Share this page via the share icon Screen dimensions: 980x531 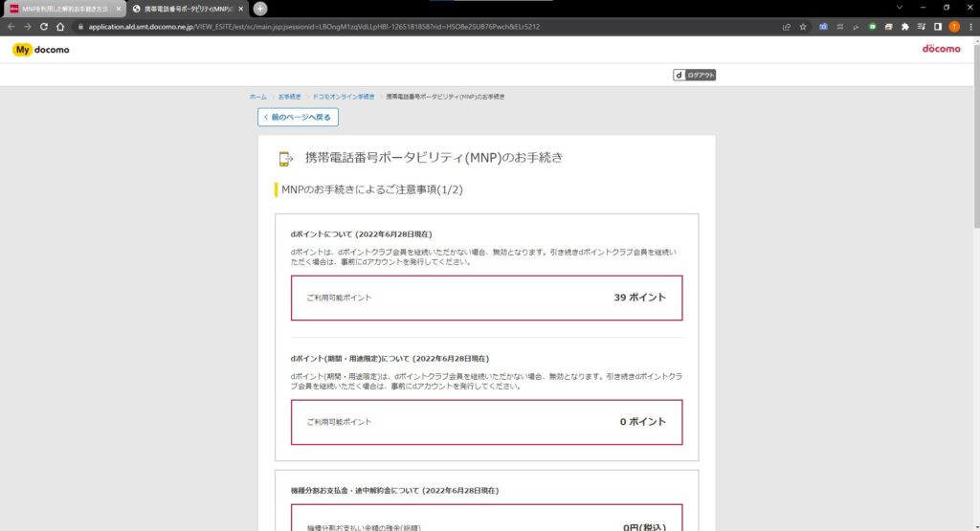787,27
